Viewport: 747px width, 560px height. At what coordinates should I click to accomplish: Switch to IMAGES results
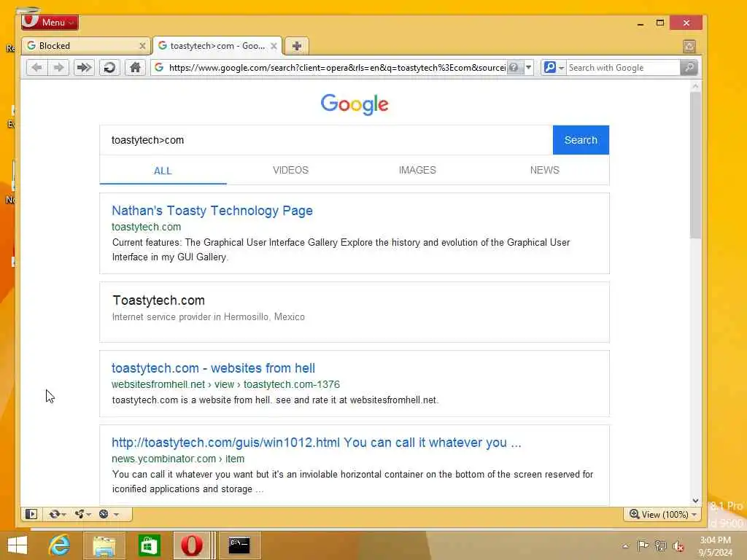click(x=417, y=170)
